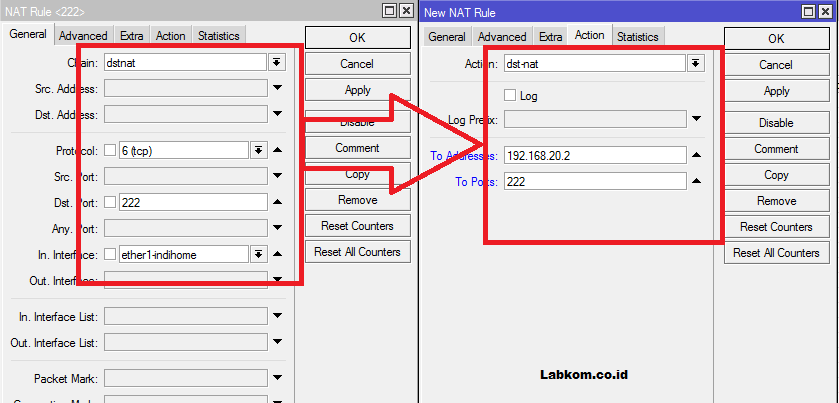Viewport: 839px width, 403px height.
Task: Toggle the Dst. Port invert checkbox
Action: [x=110, y=202]
